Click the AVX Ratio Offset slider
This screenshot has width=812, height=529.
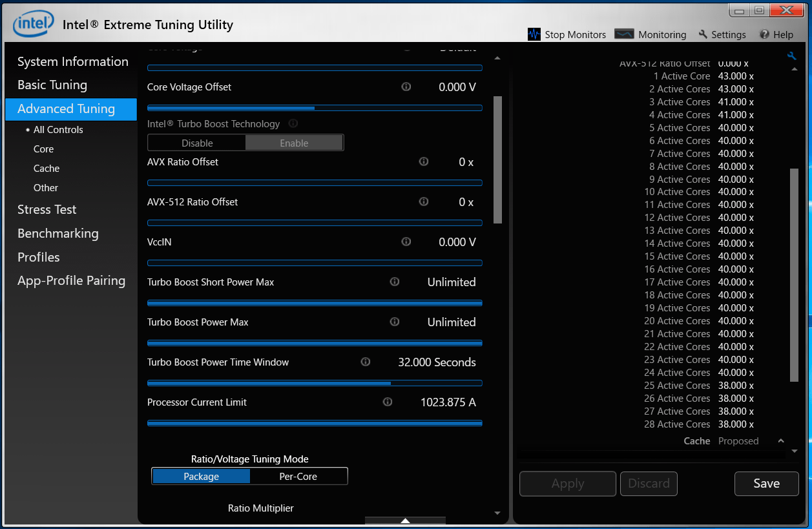(315, 183)
